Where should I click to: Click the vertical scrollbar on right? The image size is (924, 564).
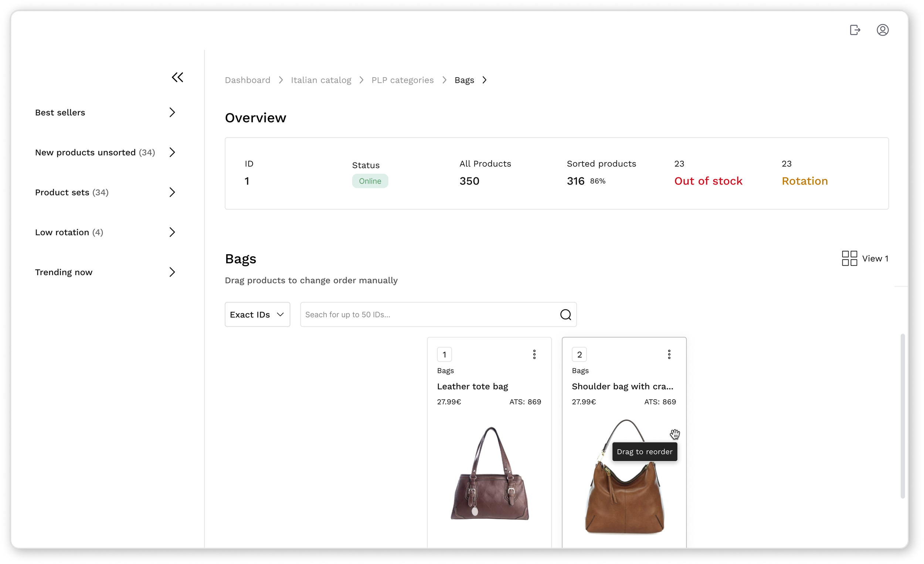[903, 416]
